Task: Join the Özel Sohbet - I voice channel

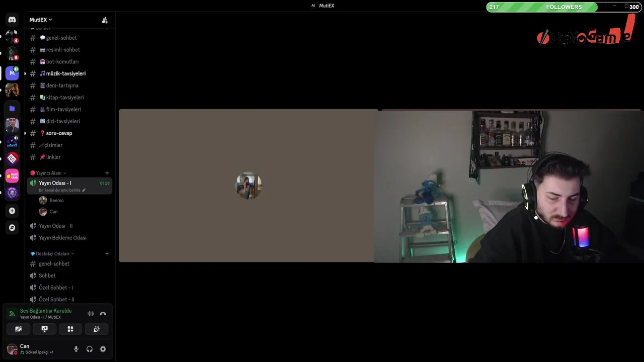Action: [69, 288]
